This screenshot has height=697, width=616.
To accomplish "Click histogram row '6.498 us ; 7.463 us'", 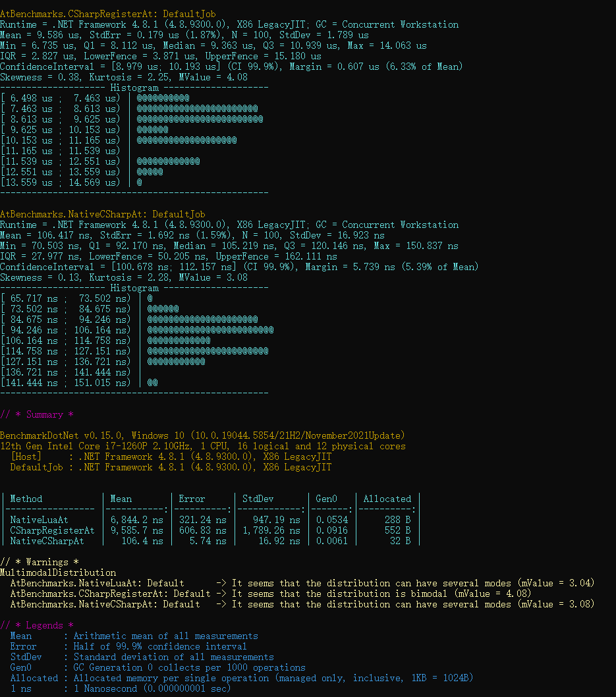I will 95,98.
